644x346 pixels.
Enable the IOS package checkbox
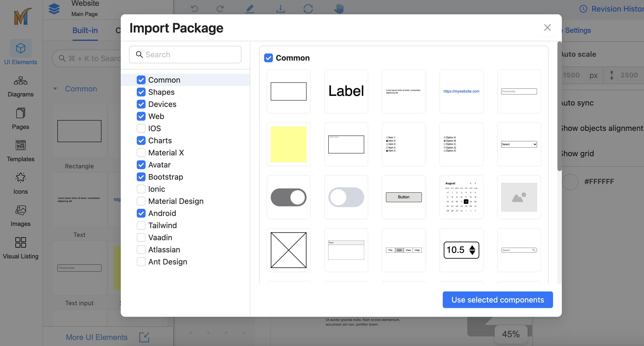click(x=141, y=128)
